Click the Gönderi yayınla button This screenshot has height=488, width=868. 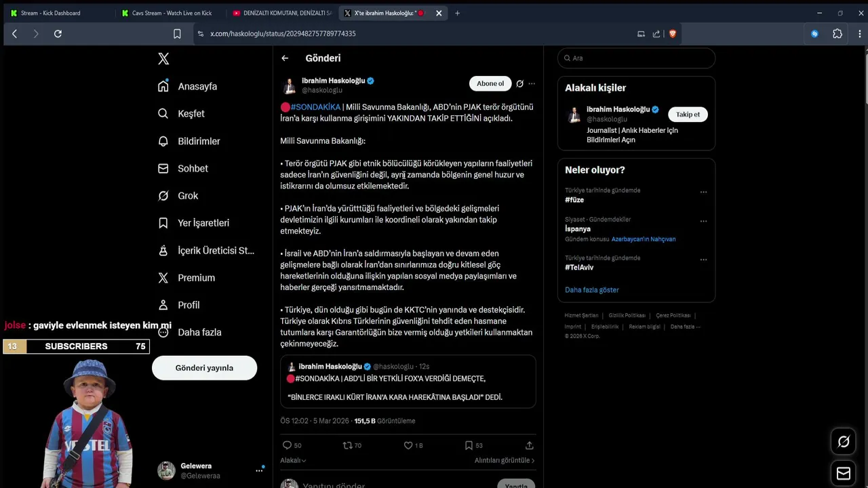point(204,367)
